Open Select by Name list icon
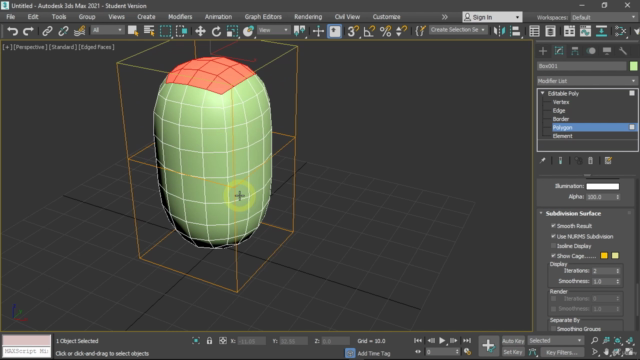Image resolution: width=640 pixels, height=360 pixels. [x=149, y=31]
